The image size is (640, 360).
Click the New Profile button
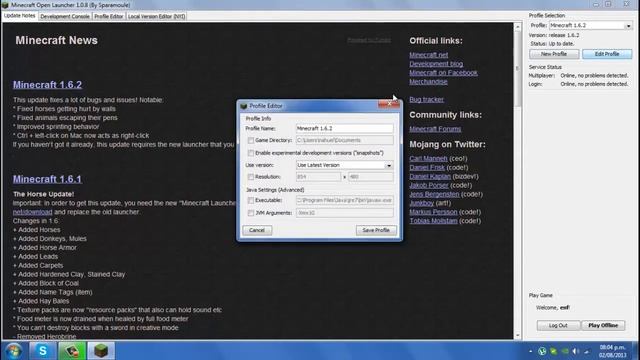click(554, 54)
